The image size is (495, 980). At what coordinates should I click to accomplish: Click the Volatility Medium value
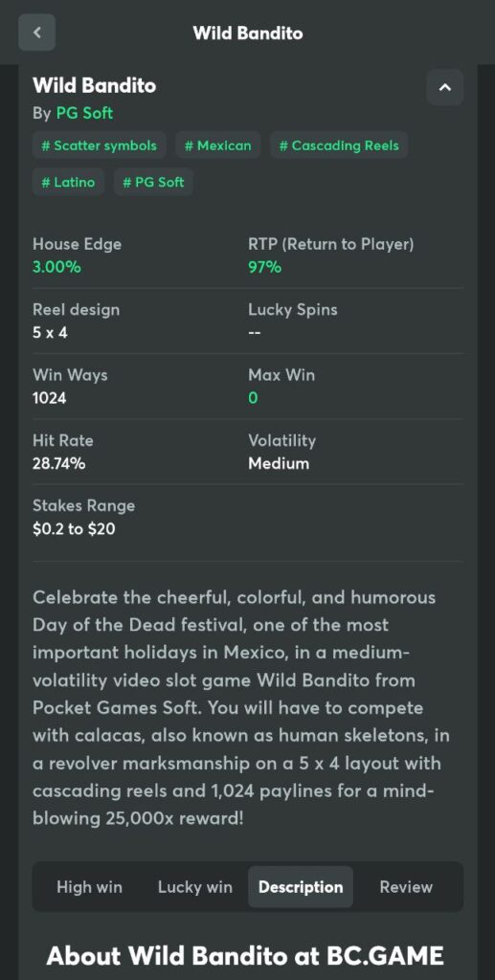click(279, 464)
